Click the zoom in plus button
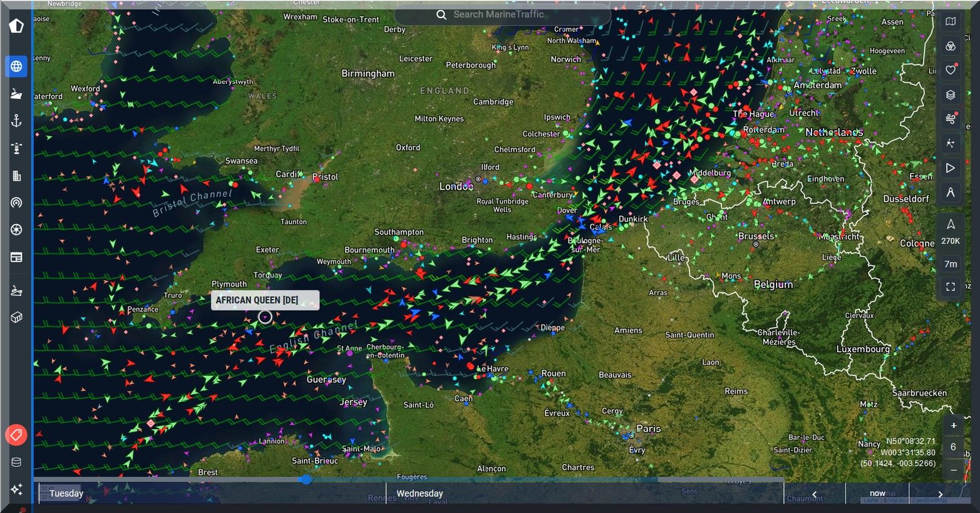 (953, 425)
